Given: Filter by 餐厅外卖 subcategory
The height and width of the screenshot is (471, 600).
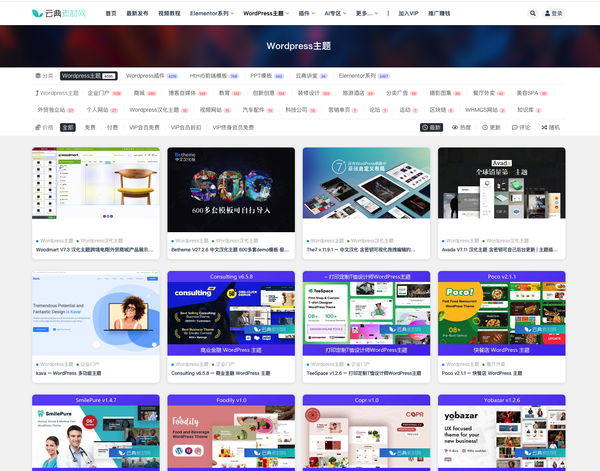Looking at the screenshot, I should tap(489, 93).
